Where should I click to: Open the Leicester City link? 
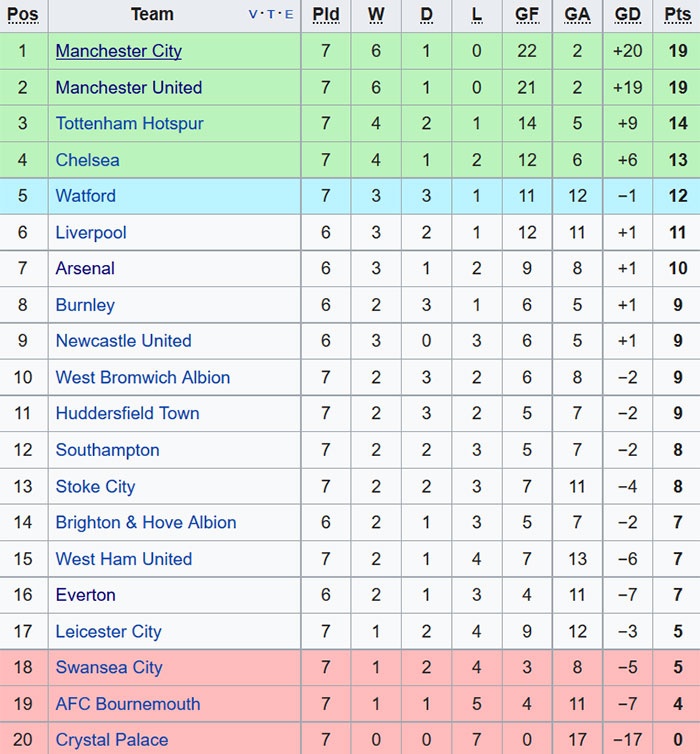pyautogui.click(x=108, y=631)
